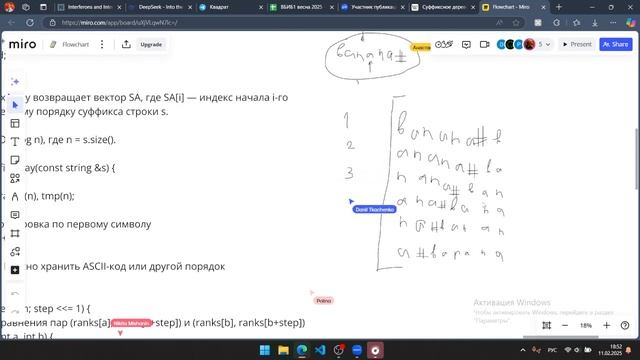Screen dimensions: 640x360
Task: Open the Templates tool in sidebar
Action: (15, 123)
